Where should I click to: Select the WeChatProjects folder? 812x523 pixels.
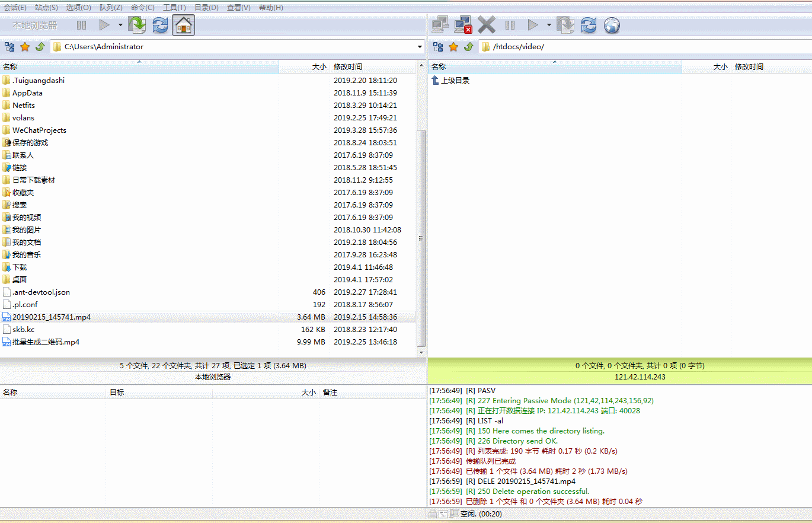click(x=39, y=130)
